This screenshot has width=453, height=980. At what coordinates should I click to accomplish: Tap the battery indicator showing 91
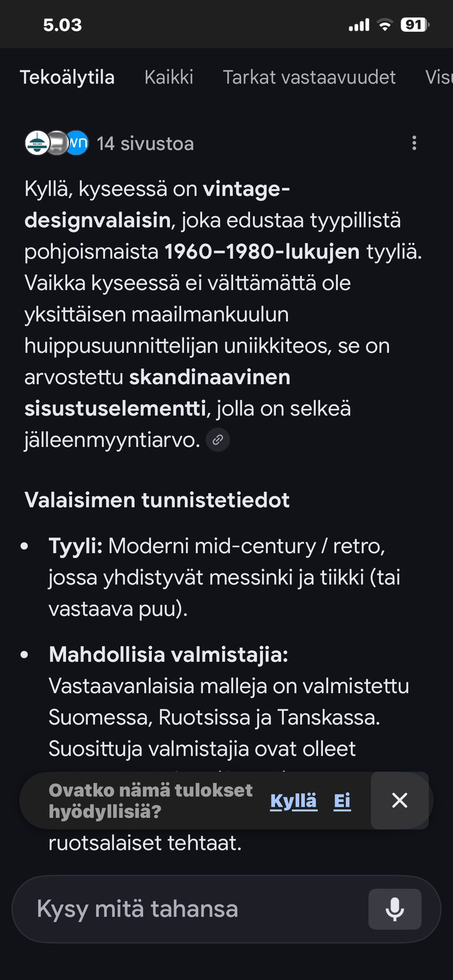[414, 25]
